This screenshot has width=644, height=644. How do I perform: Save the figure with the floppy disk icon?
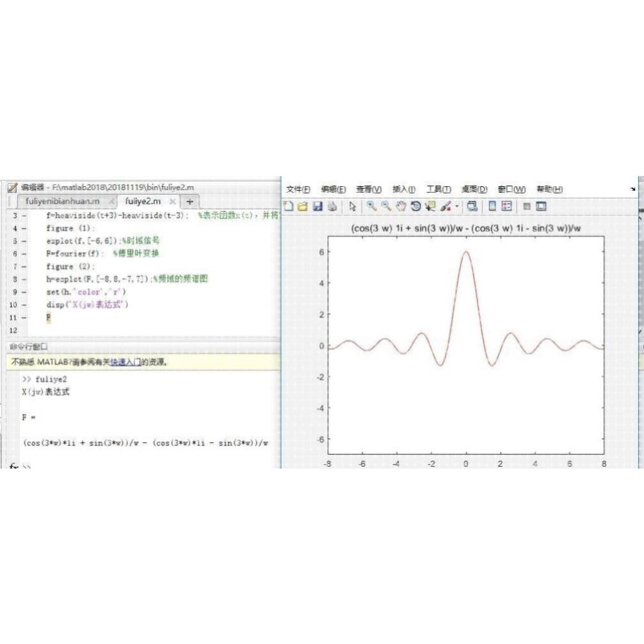point(318,206)
